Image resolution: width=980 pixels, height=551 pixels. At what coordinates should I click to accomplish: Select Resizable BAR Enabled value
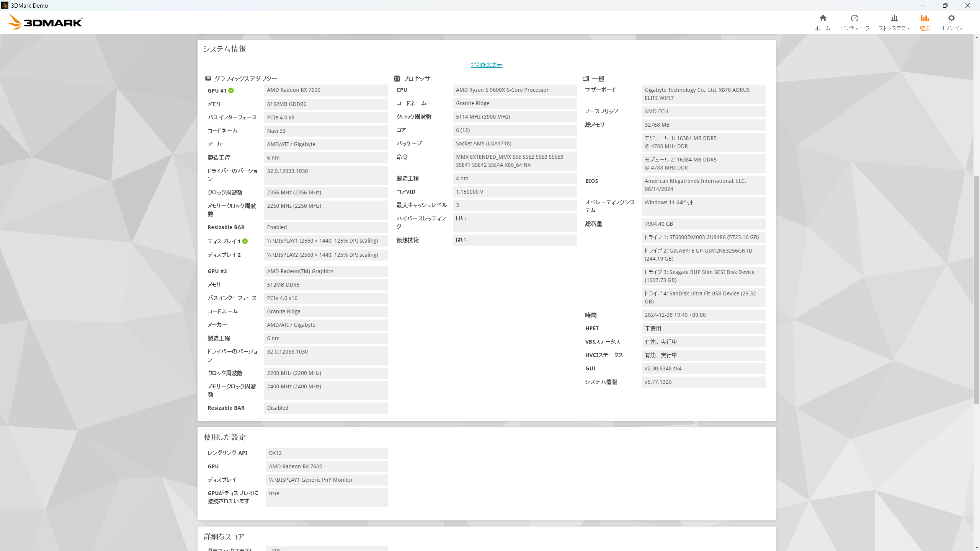(326, 227)
